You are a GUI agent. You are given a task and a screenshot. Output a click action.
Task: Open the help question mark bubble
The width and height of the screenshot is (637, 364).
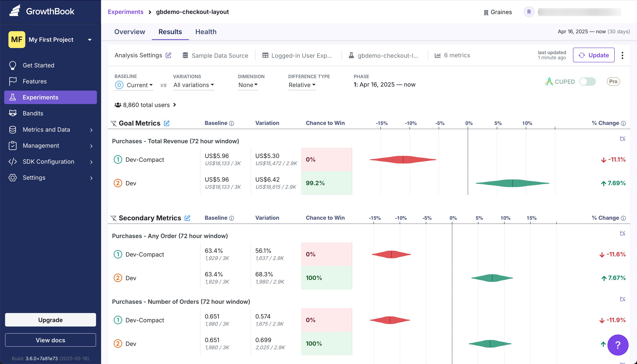coord(618,345)
